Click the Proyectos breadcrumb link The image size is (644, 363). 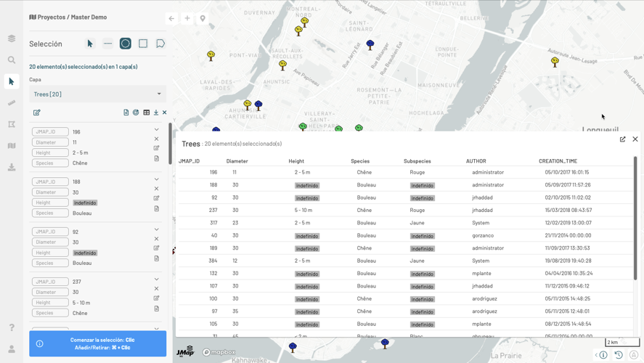coord(51,17)
